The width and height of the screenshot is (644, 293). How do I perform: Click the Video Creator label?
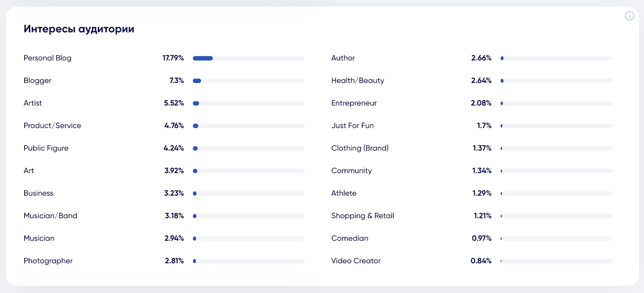[x=356, y=261]
